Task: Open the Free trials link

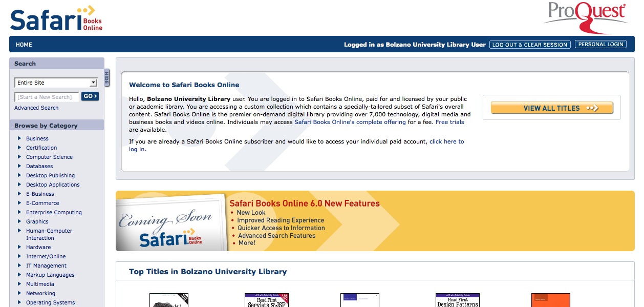Action: point(450,122)
